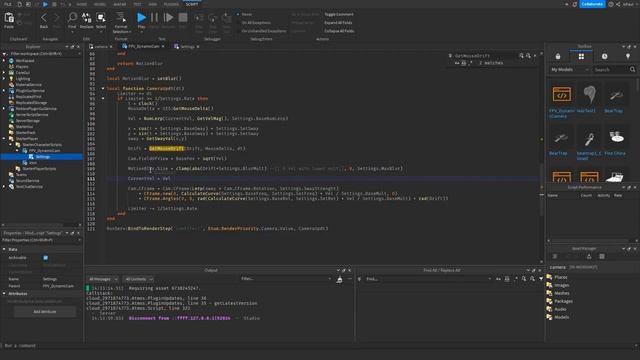This screenshot has height=360, width=640.
Task: Collapse the StarterPlayer tree node
Action: pyautogui.click(x=4, y=139)
